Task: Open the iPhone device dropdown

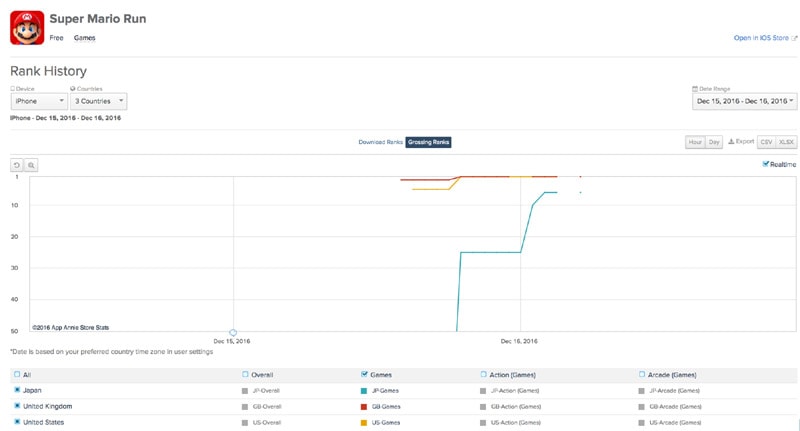Action: (39, 101)
